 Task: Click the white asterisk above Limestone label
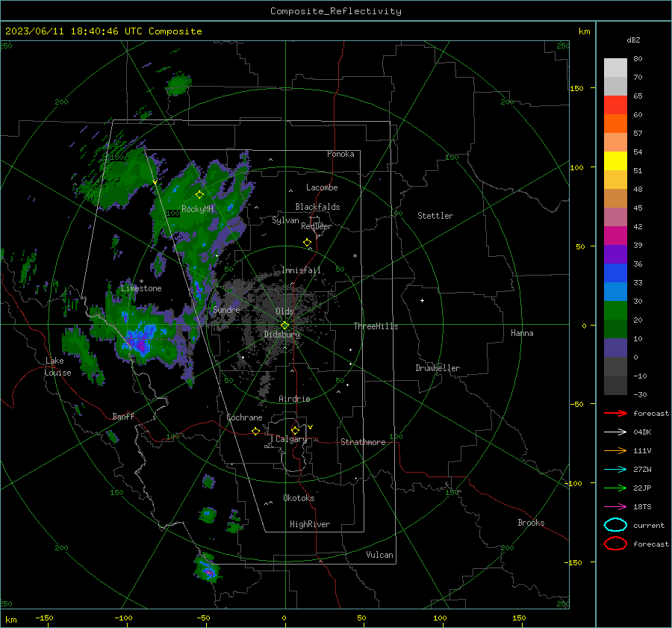141,282
